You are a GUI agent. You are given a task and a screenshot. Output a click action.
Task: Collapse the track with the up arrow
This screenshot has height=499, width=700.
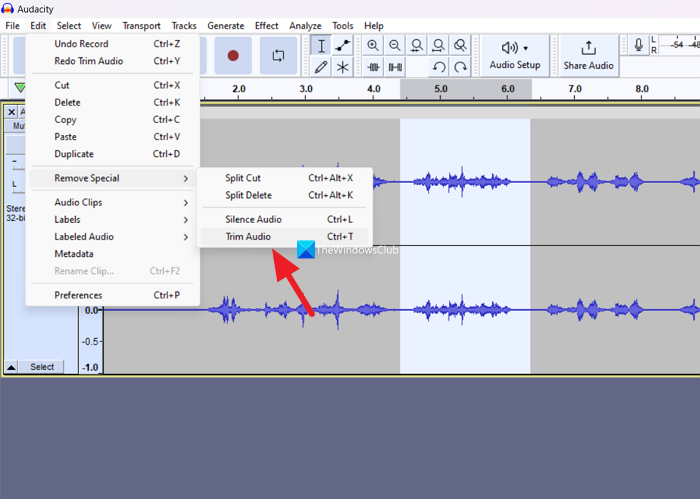11,367
